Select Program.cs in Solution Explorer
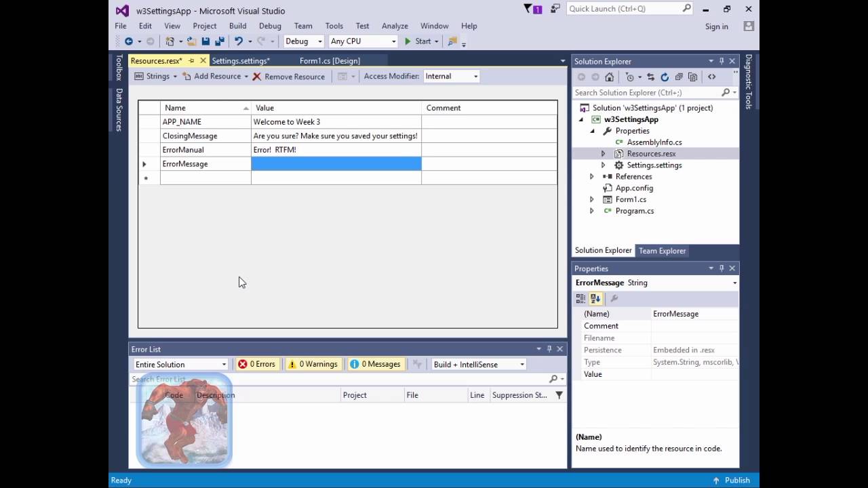Screen dimensions: 868x488 [x=635, y=211]
